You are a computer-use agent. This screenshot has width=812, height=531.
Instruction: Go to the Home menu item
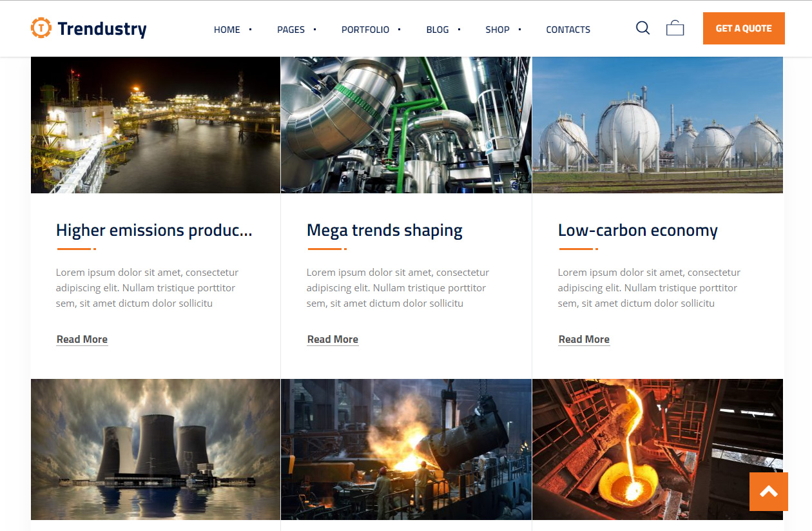[227, 30]
